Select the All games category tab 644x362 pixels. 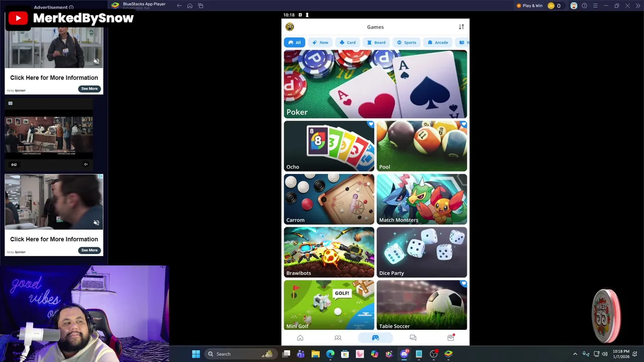(x=295, y=42)
